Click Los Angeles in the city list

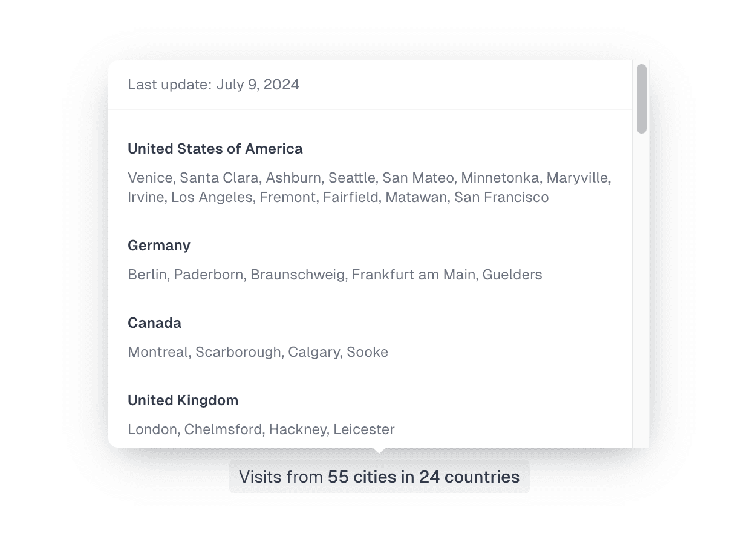tap(212, 197)
